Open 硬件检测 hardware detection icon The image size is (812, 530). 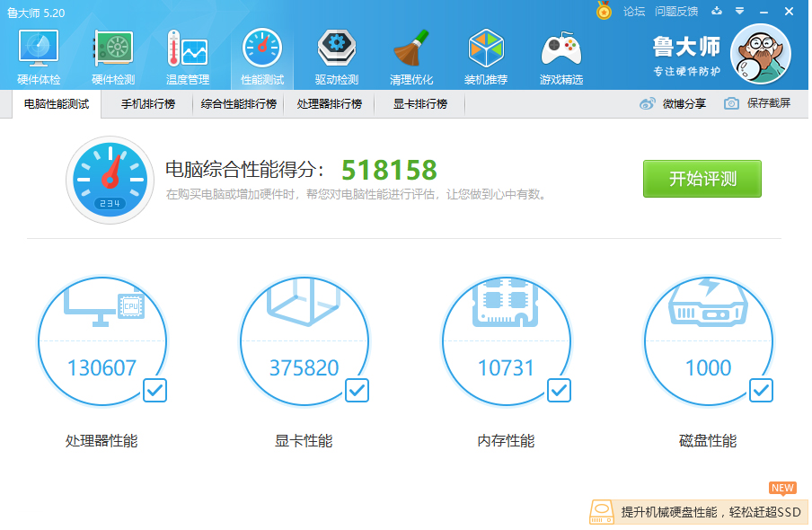coord(113,57)
